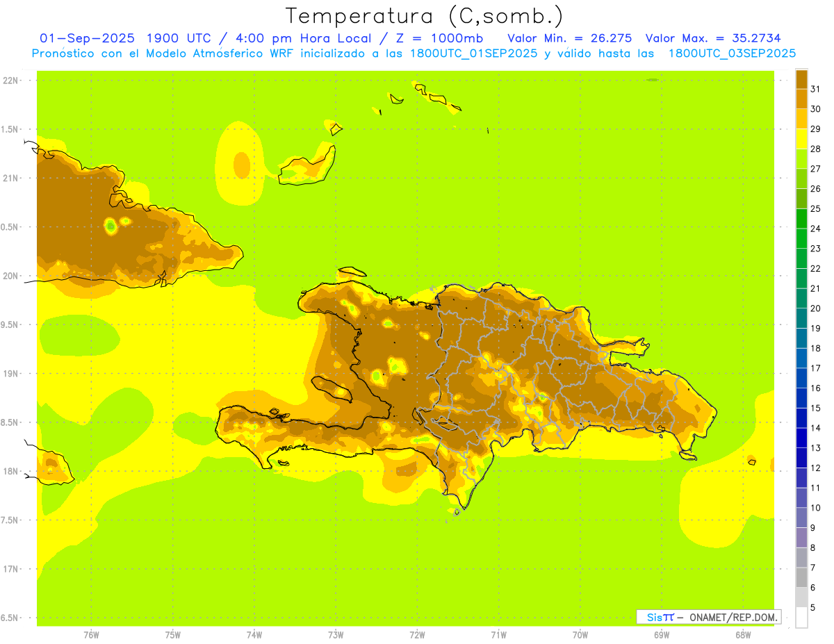Click the '1800UTC_03SEP2025' valid-until time
Viewport: 834px width, 644px height.
732,53
